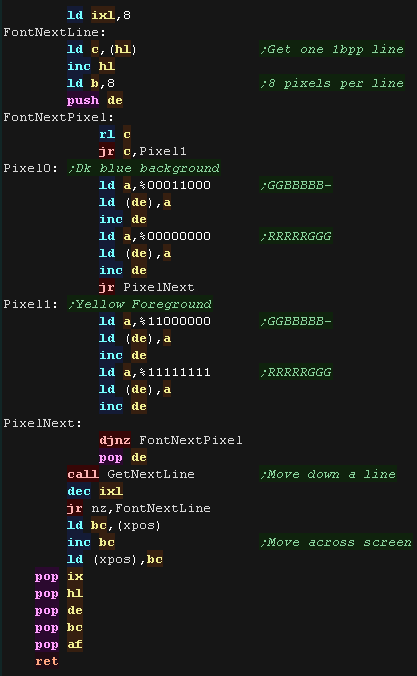
Task: Click the FontNextPixel: label line
Action: tap(58, 117)
